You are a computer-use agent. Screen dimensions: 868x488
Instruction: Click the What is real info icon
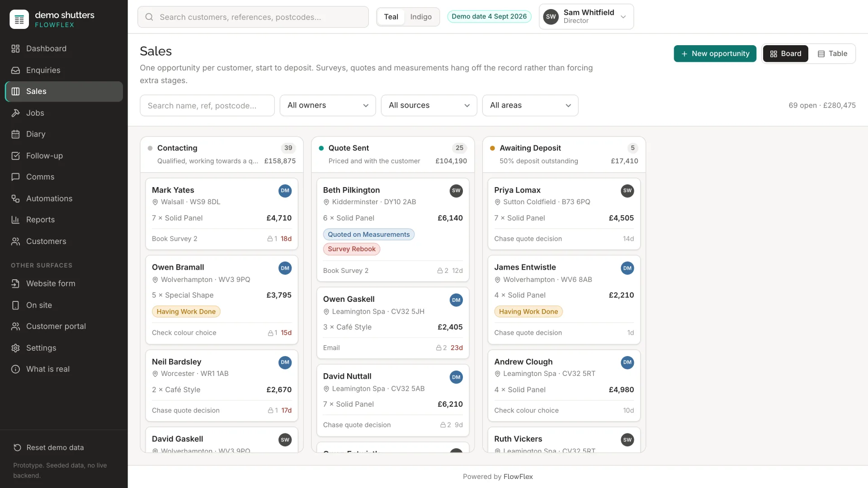click(x=15, y=370)
